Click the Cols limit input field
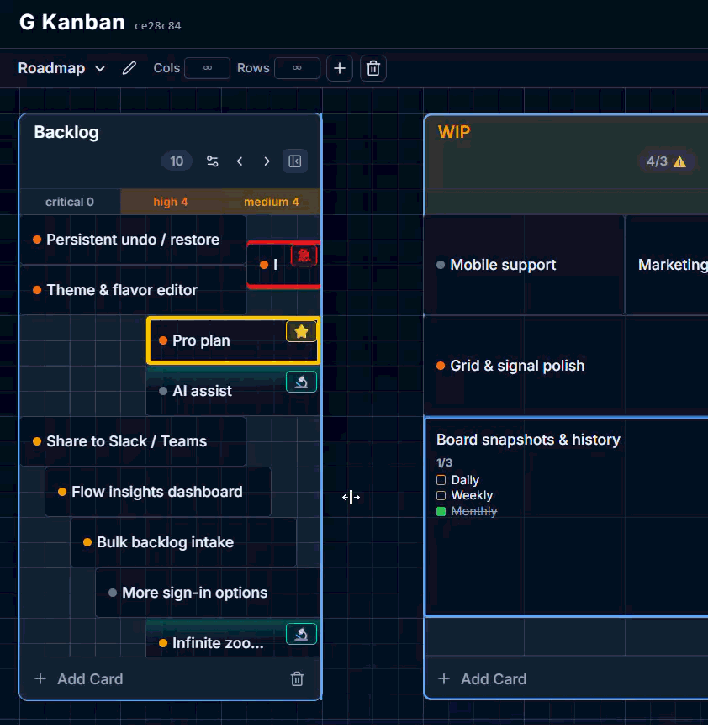 pos(208,68)
